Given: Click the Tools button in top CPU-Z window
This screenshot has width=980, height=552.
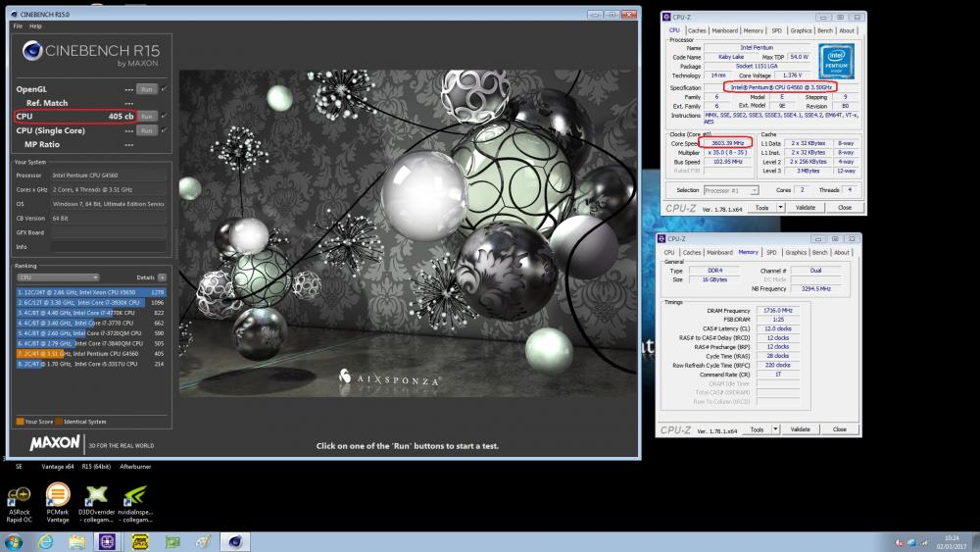Looking at the screenshot, I should 761,207.
